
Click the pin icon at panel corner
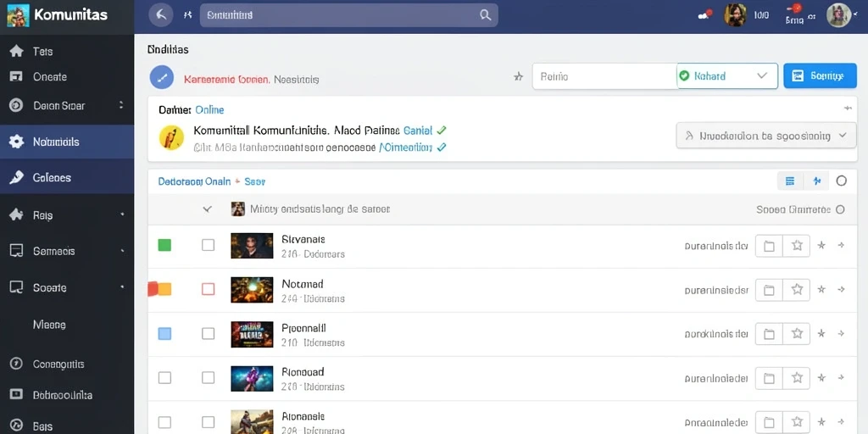coord(847,108)
